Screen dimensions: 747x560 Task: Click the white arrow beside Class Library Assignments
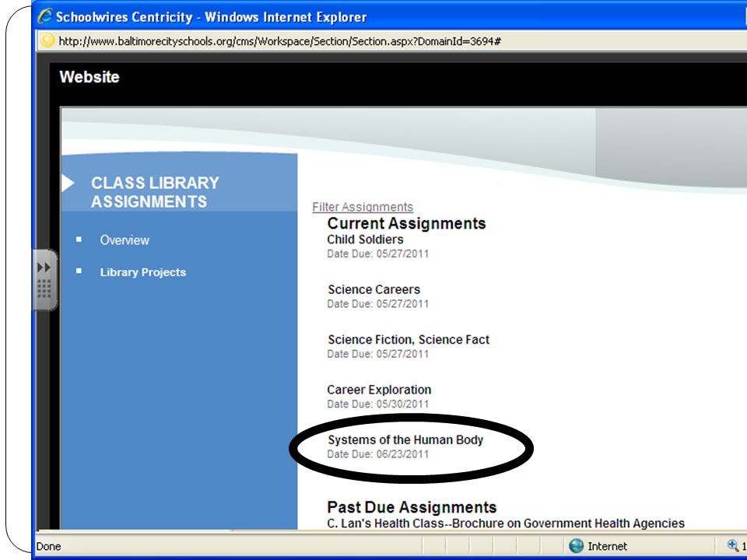click(x=68, y=184)
